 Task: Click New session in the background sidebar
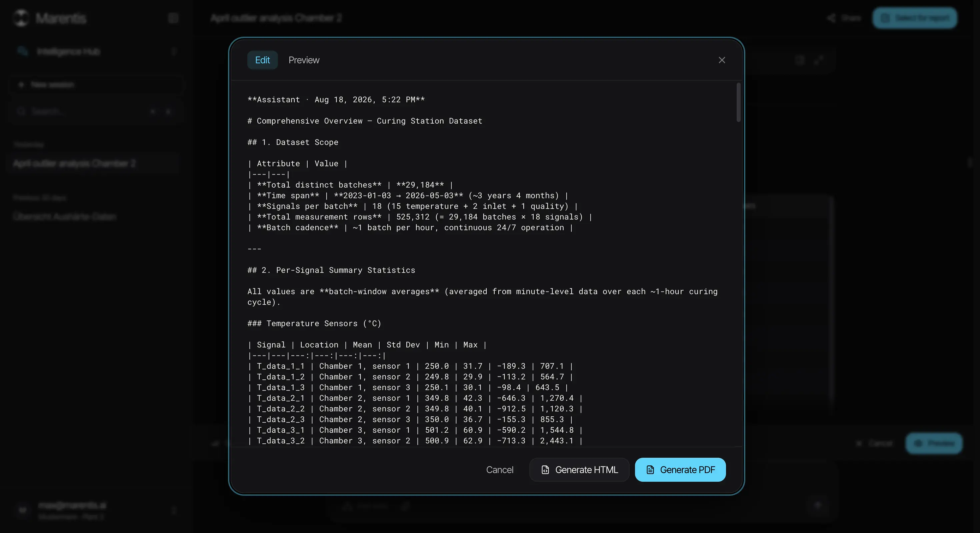[96, 84]
